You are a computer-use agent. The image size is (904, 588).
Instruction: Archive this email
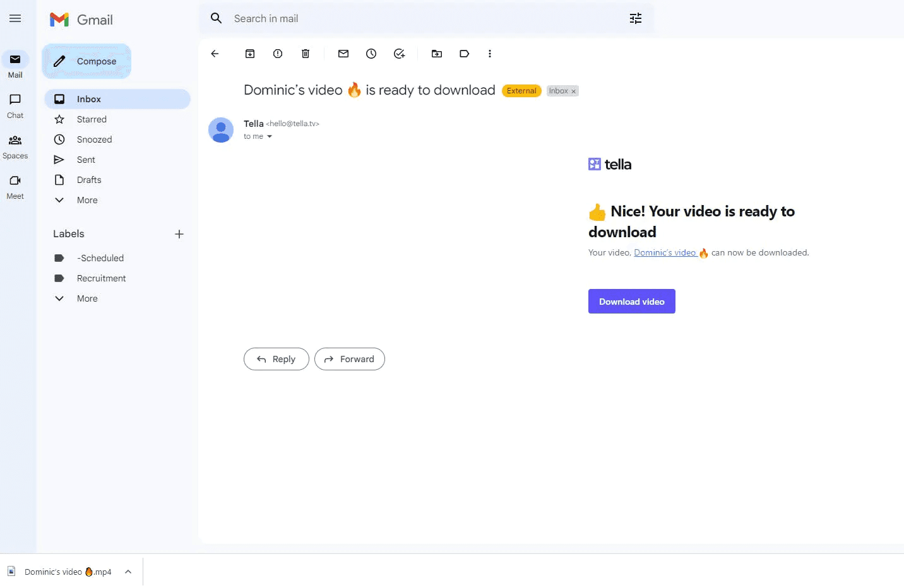pyautogui.click(x=250, y=54)
